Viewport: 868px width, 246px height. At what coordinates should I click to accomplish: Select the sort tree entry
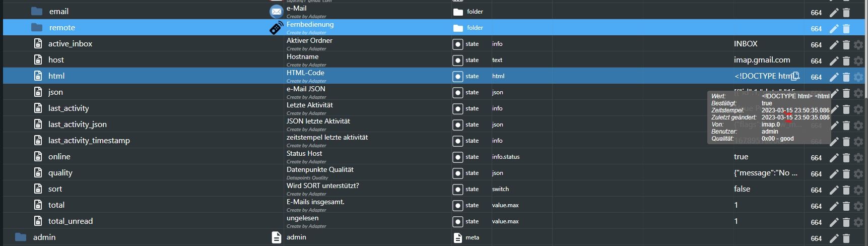(55, 189)
